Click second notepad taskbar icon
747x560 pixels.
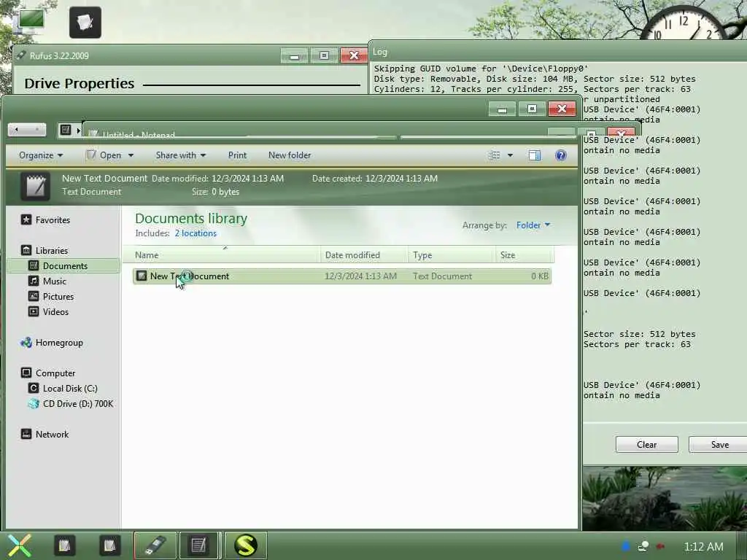click(x=109, y=545)
